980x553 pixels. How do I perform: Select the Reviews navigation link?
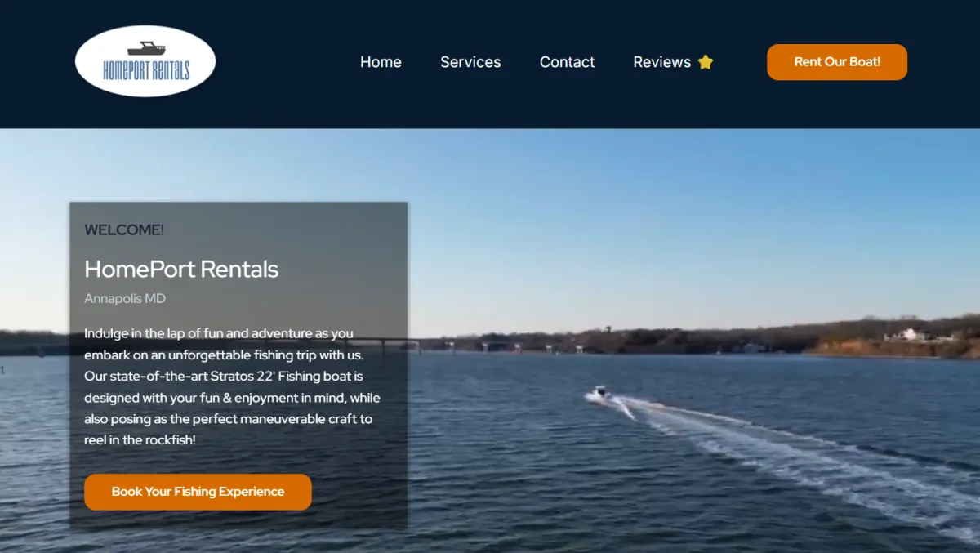(x=662, y=62)
